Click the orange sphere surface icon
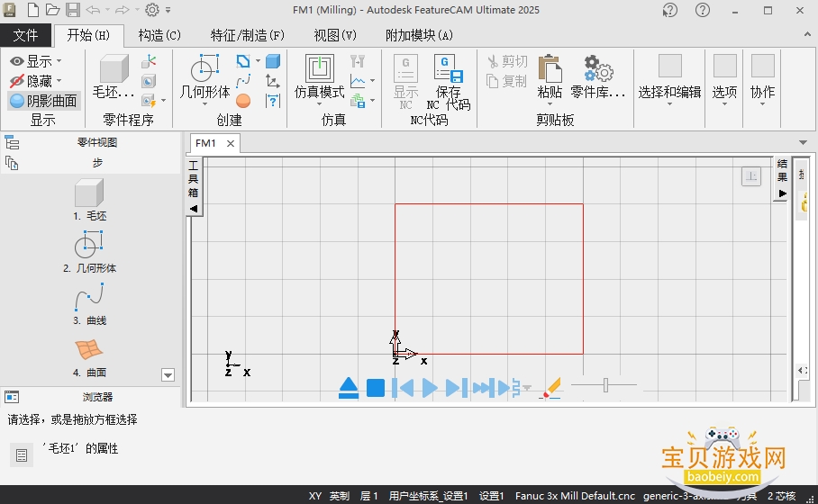 coord(243,101)
